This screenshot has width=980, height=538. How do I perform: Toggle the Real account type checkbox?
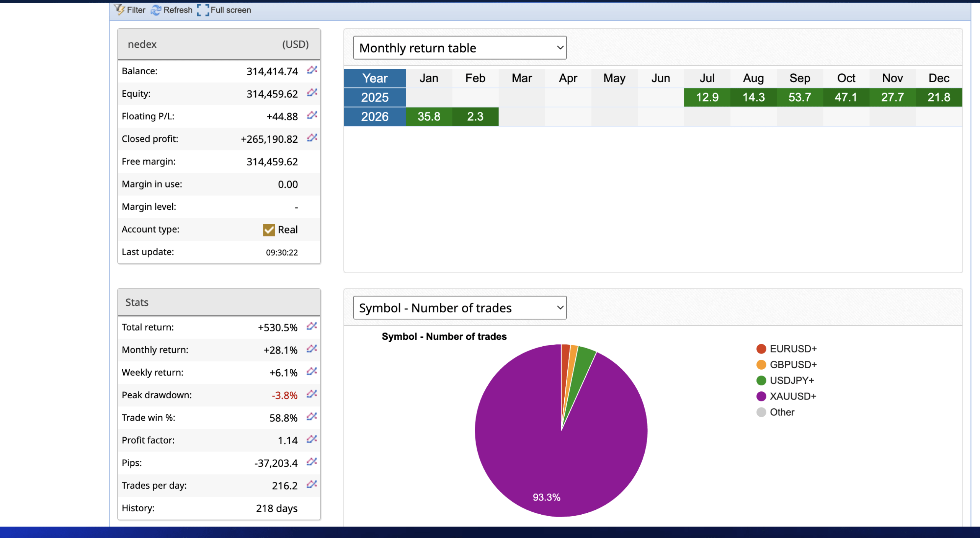coord(269,230)
